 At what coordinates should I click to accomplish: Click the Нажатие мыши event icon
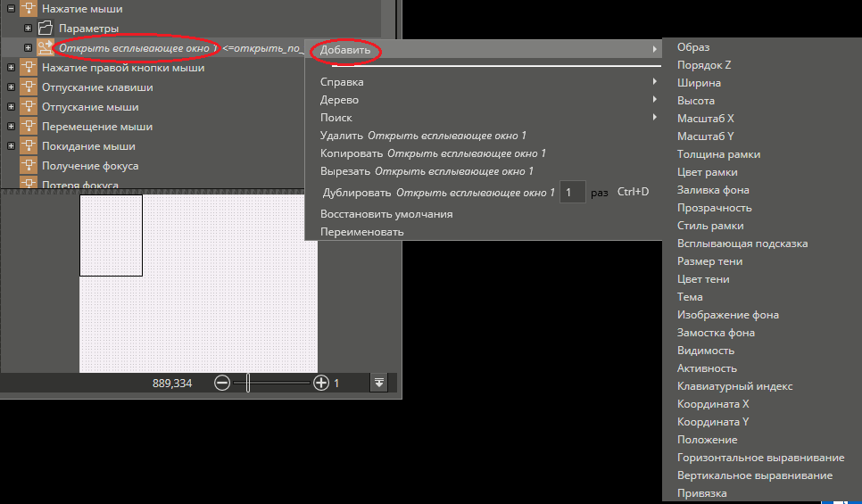coord(29,9)
